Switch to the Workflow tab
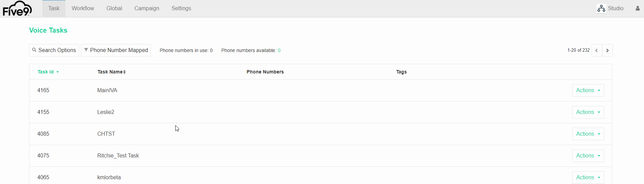This screenshot has width=644, height=184. point(83,9)
